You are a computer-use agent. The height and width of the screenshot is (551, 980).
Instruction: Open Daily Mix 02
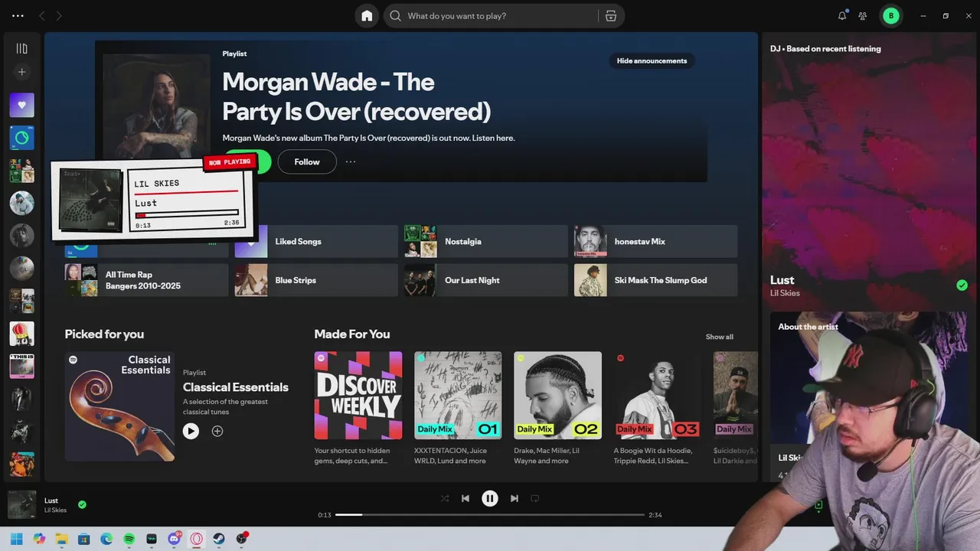point(557,395)
